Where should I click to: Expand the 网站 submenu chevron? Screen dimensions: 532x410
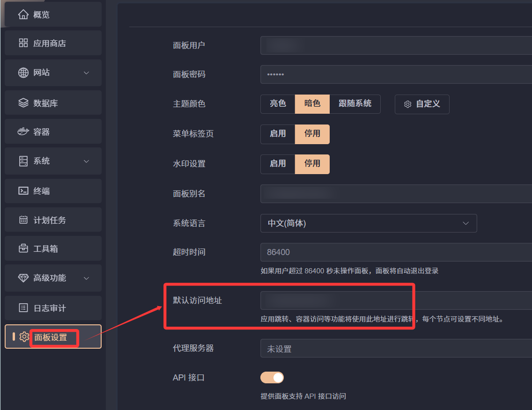click(x=86, y=73)
